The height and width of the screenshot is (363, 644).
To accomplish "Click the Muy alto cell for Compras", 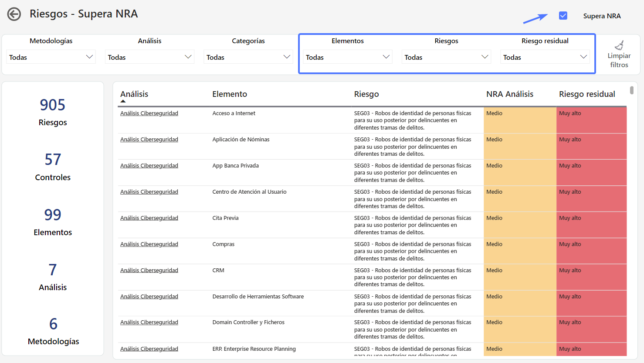I will click(591, 251).
